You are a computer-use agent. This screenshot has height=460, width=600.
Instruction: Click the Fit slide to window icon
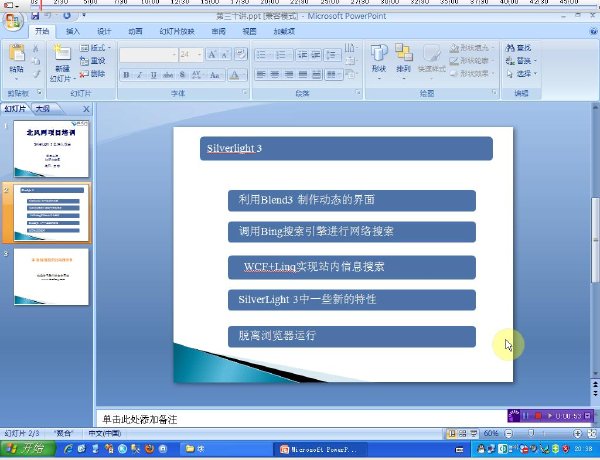tap(592, 434)
